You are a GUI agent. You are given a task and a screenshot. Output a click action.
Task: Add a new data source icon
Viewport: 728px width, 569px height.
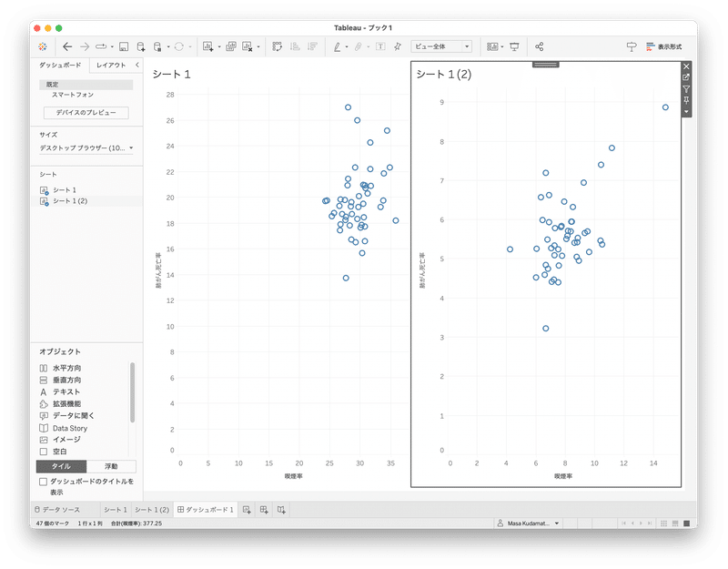(x=141, y=46)
